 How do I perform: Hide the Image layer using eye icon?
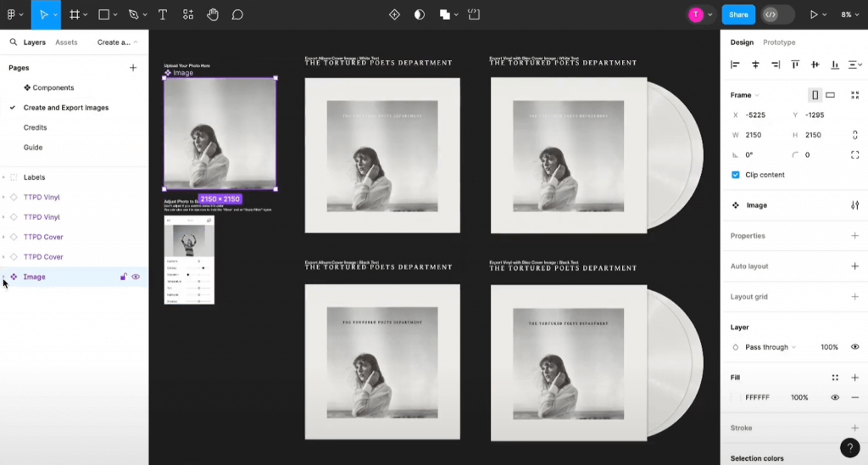pos(136,277)
